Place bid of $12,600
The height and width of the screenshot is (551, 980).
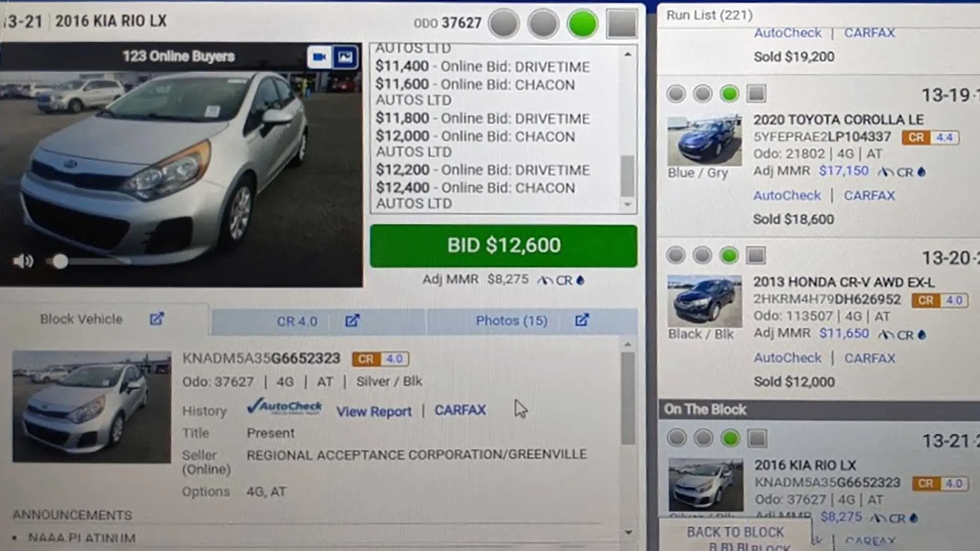[x=503, y=246]
